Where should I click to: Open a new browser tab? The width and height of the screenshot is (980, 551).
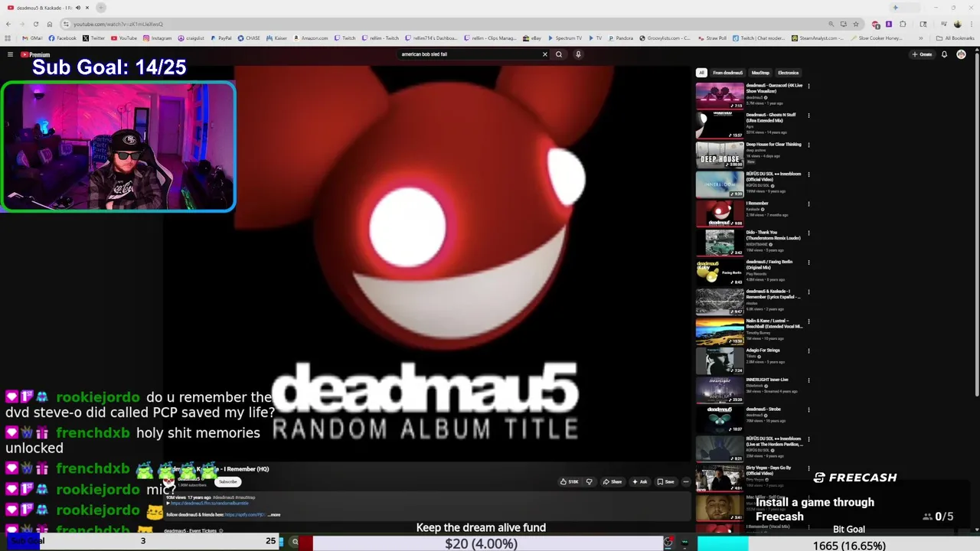pos(100,8)
